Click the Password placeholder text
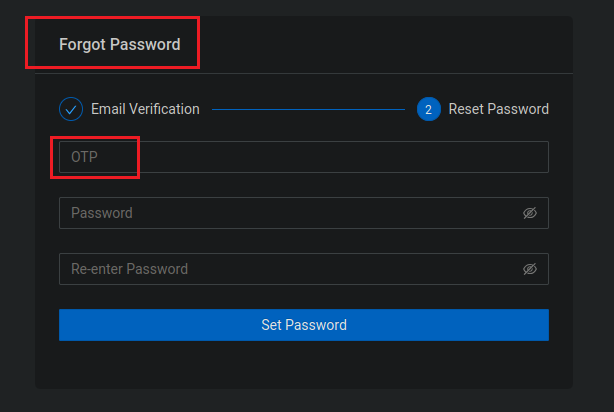Viewport: 614px width, 412px height. tap(102, 213)
